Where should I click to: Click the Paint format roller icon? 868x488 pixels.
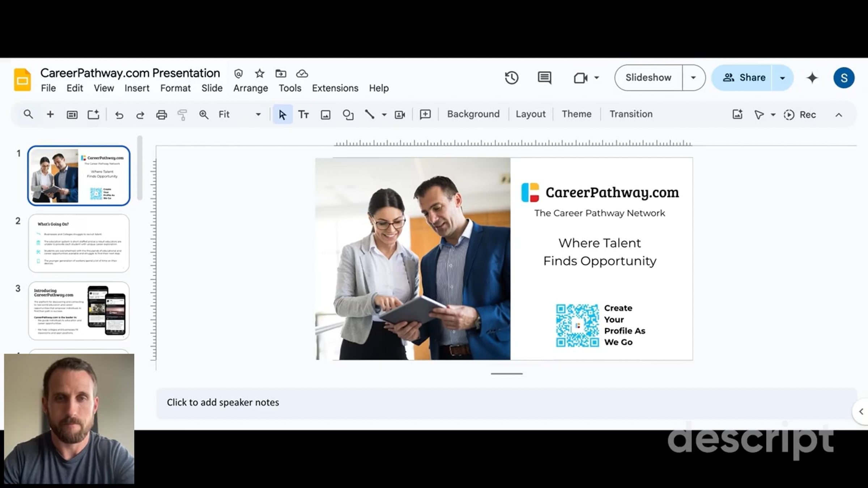click(x=182, y=115)
